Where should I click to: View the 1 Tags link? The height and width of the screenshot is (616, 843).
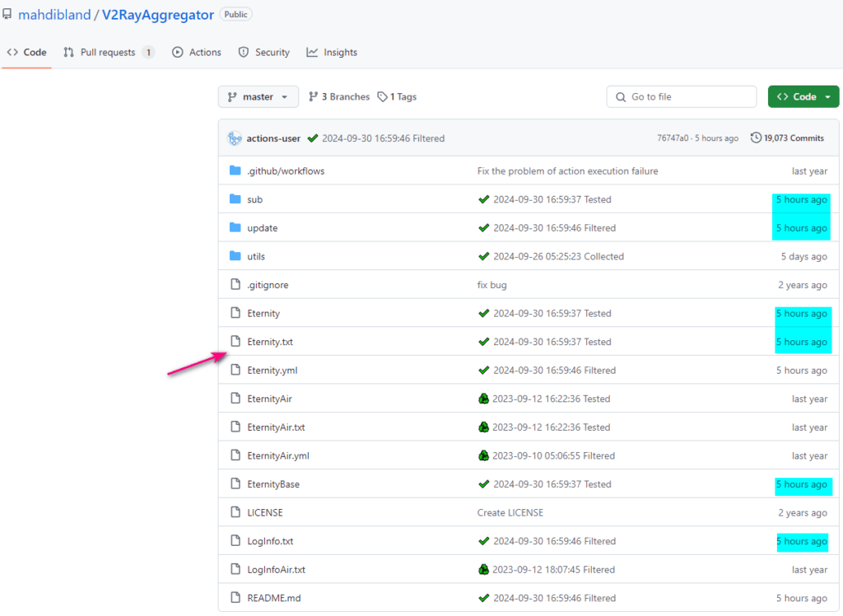pos(398,97)
